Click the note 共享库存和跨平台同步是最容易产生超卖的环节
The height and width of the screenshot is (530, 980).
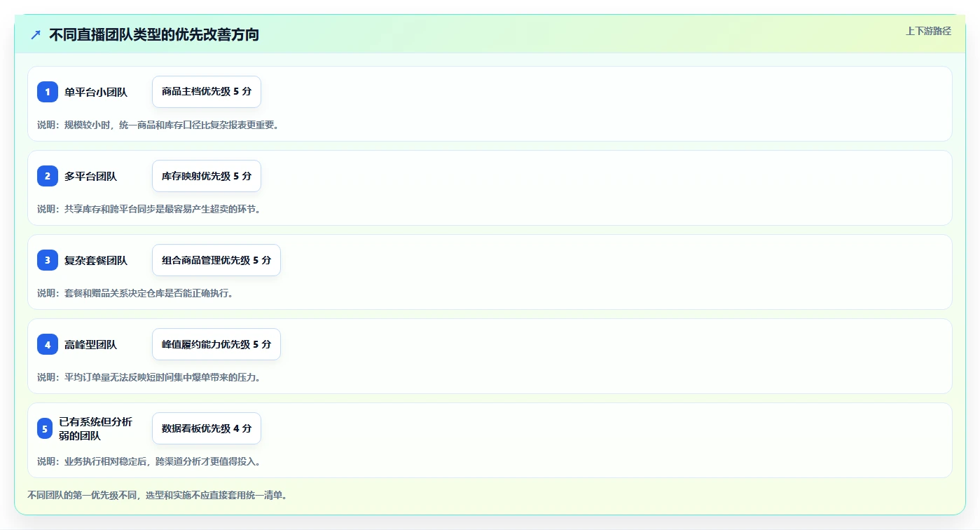163,209
